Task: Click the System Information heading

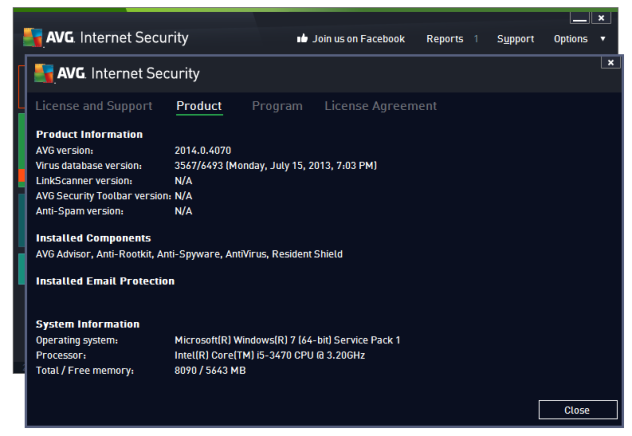Action: [x=87, y=324]
